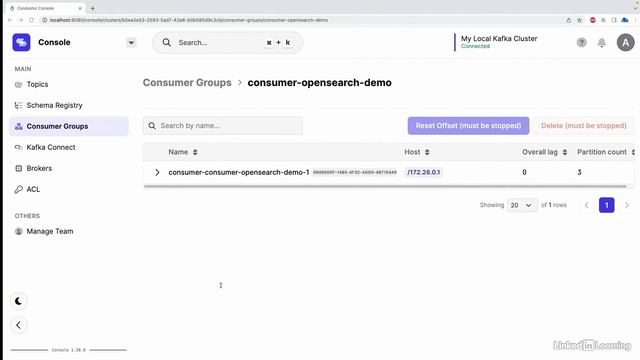Open the rows-per-page 20 dropdown
This screenshot has width=640, height=360.
tap(521, 205)
